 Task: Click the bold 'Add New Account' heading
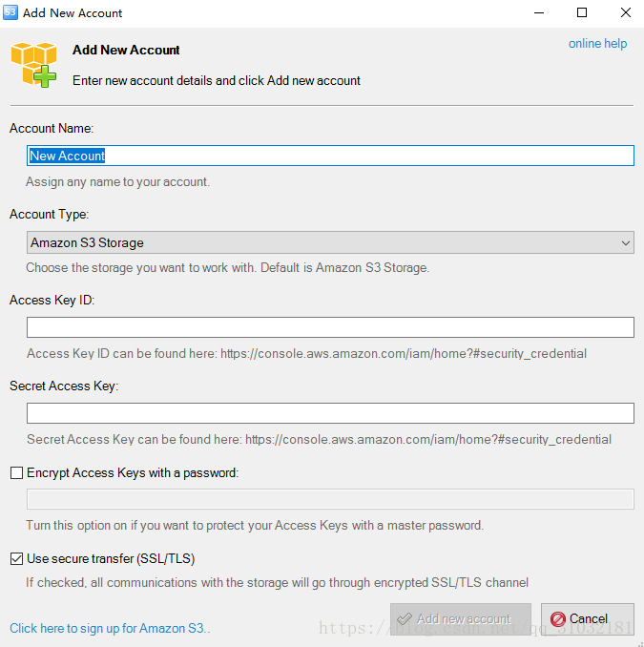pos(126,50)
